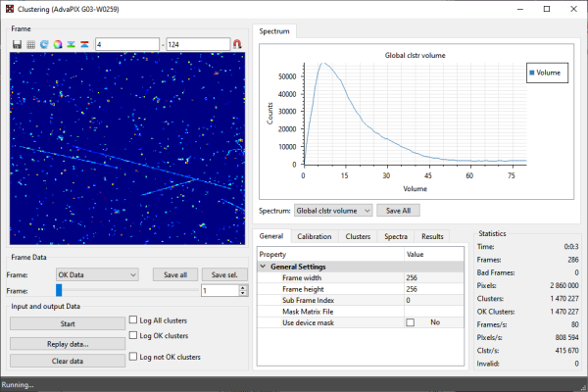Screen dimensions: 588x392
Task: Click the Frame slider handle
Action: pyautogui.click(x=59, y=290)
